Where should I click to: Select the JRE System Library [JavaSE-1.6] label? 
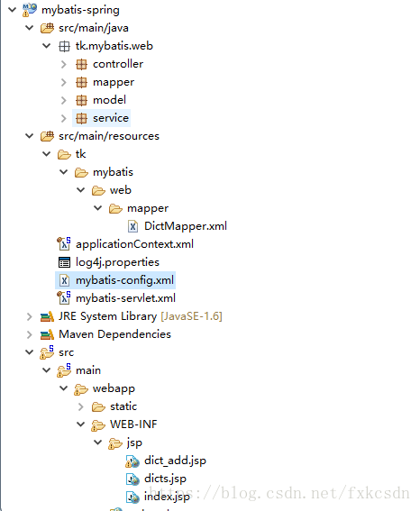[141, 316]
